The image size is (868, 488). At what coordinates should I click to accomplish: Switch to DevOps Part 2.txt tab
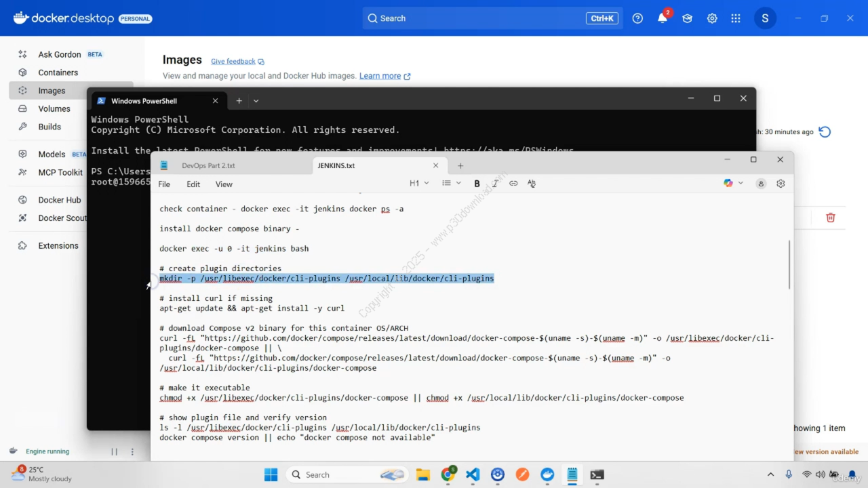(208, 165)
